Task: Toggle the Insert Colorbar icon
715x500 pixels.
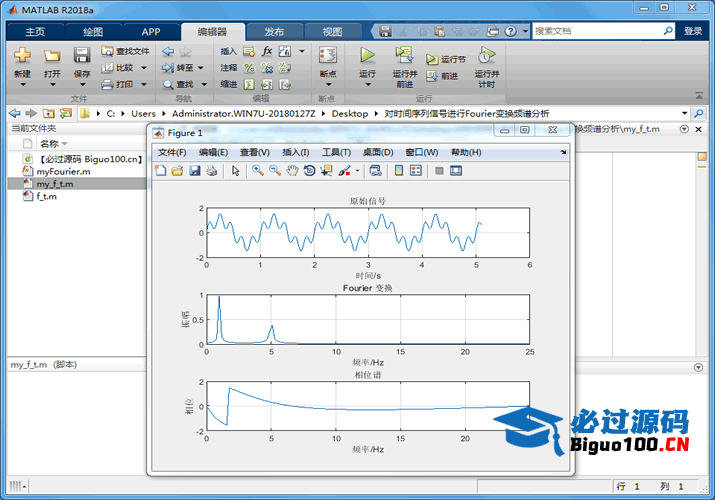Action: coord(399,170)
